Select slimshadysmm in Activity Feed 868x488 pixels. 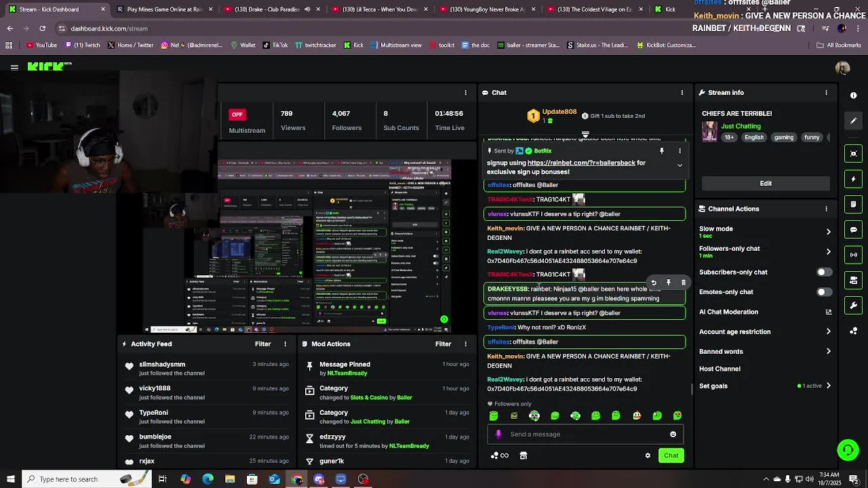(x=162, y=365)
